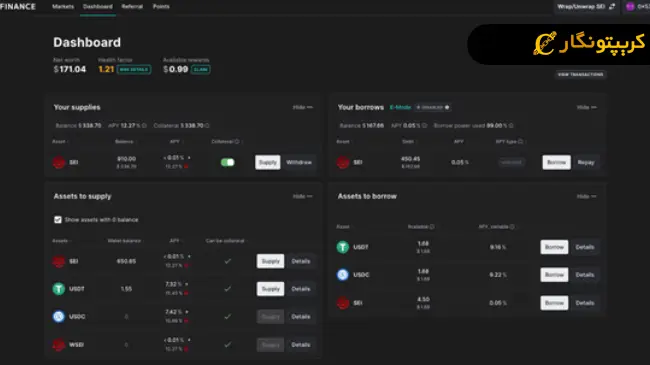Click the available rewards value $0.99
Screen dimensions: 650x365
tap(176, 69)
